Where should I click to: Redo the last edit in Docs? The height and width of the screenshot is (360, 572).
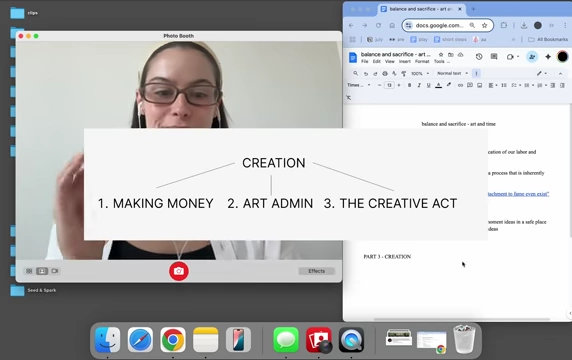pos(375,74)
